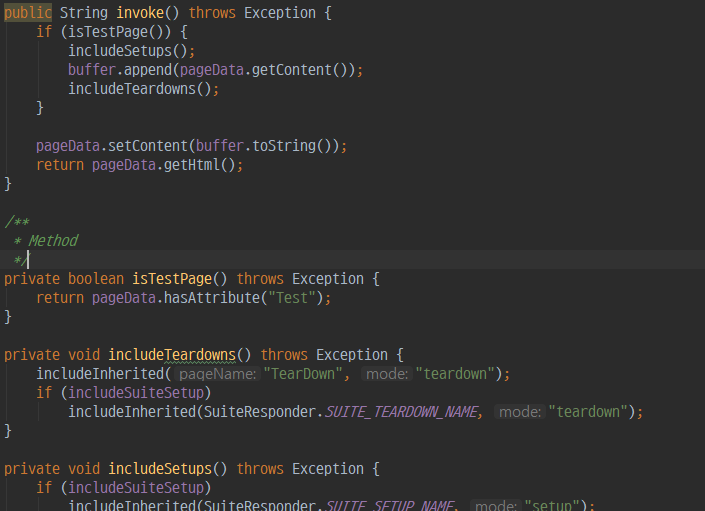This screenshot has width=705, height=511.
Task: Click 'boolean' return type keyword
Action: coord(96,279)
